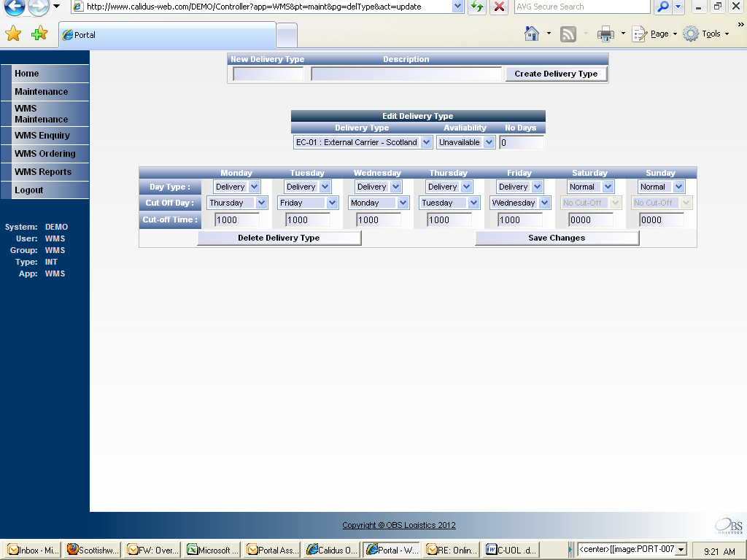Switch to Calidus O... taskbar button
The height and width of the screenshot is (560, 747).
333,550
